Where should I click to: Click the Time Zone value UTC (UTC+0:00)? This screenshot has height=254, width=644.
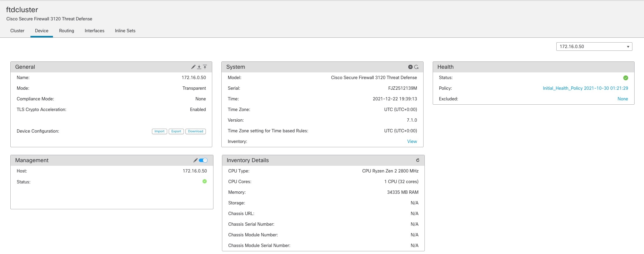pos(400,110)
